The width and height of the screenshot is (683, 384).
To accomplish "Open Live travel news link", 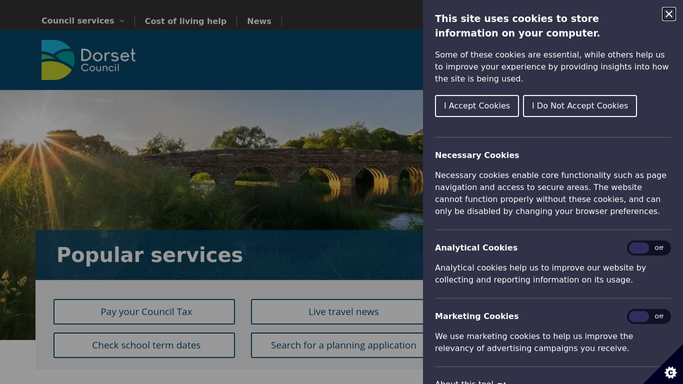I will [x=337, y=312].
